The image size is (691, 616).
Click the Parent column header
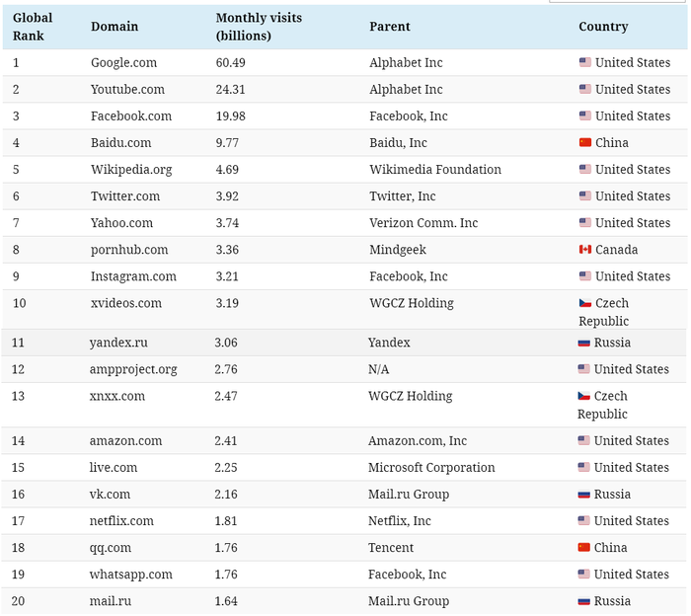390,27
